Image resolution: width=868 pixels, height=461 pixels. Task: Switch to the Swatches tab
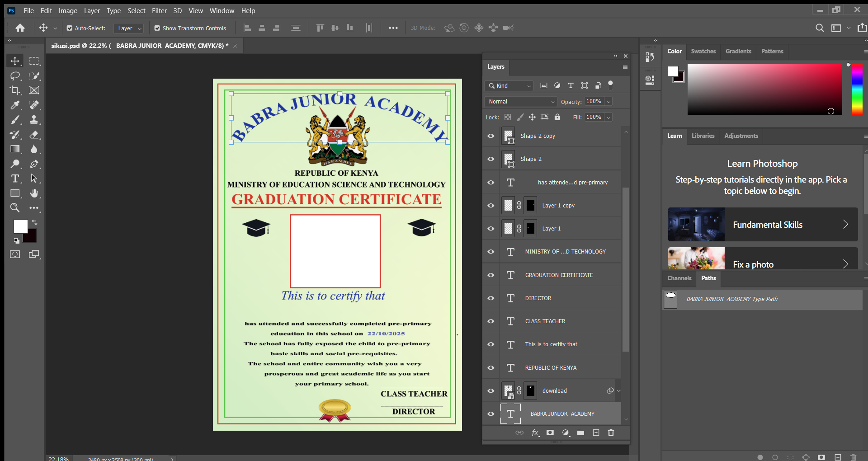tap(703, 52)
